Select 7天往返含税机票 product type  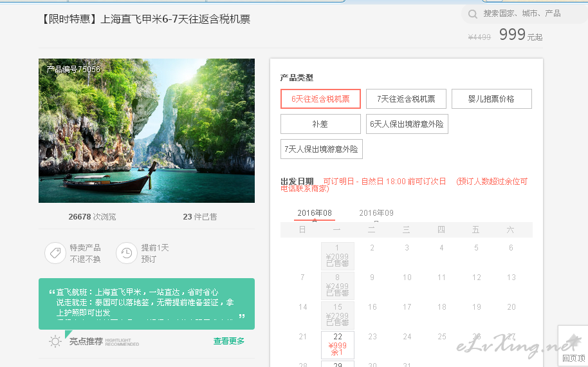pyautogui.click(x=406, y=99)
